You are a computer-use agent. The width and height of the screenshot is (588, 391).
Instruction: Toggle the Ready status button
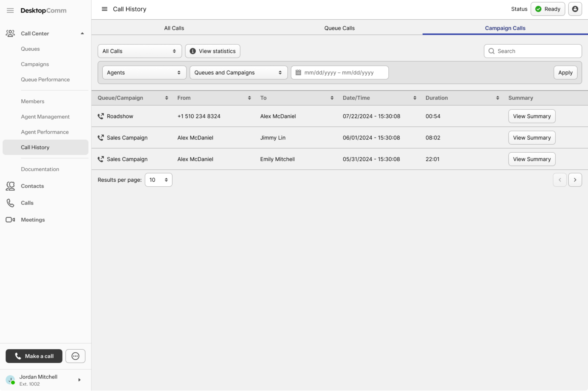coord(548,9)
